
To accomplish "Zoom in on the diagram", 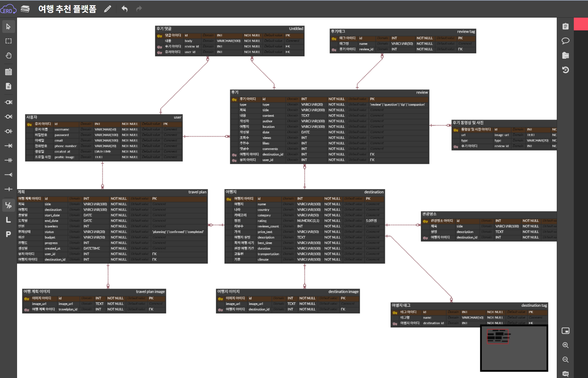I will tap(566, 345).
